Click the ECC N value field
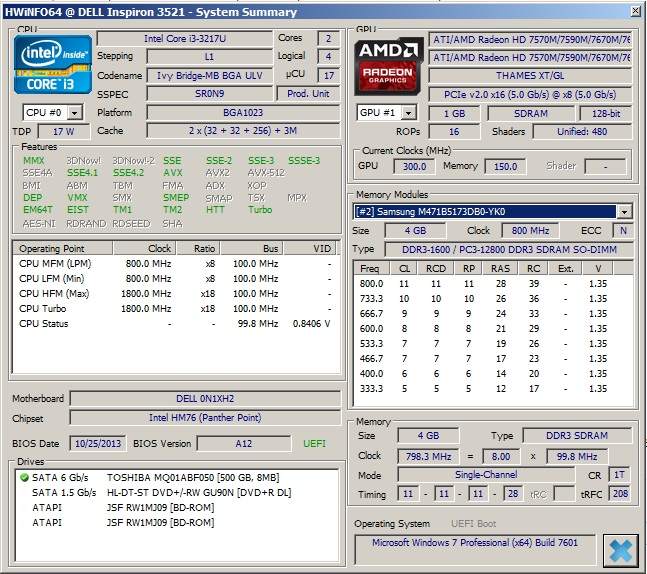 pyautogui.click(x=623, y=231)
